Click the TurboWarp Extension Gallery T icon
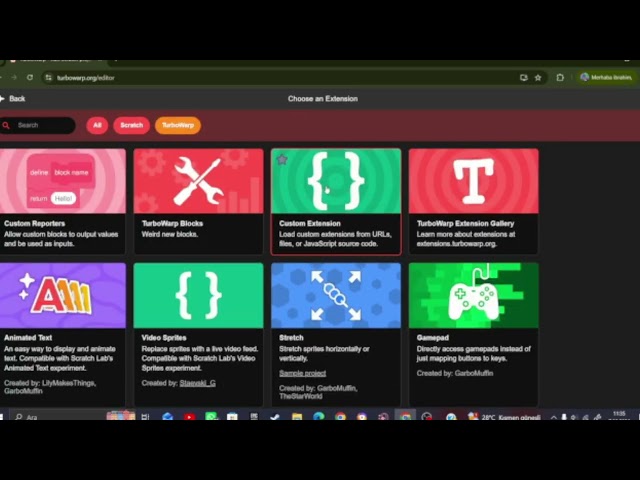 (x=473, y=181)
